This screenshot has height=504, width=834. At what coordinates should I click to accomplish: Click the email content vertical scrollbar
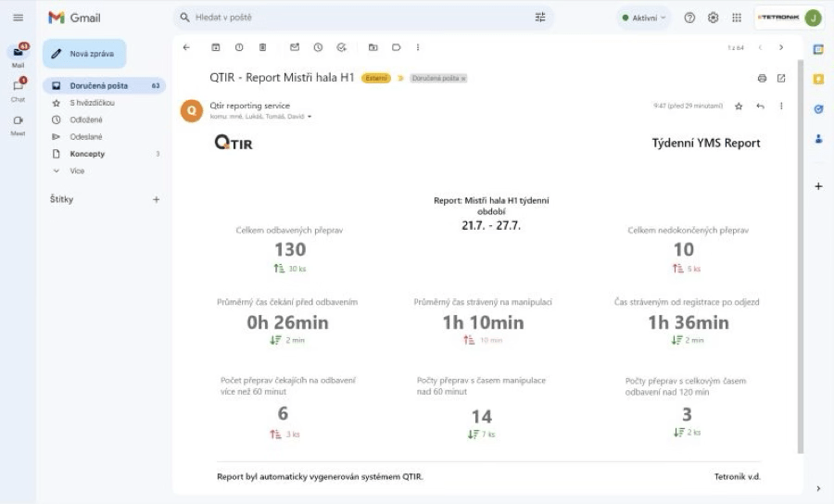click(x=800, y=257)
